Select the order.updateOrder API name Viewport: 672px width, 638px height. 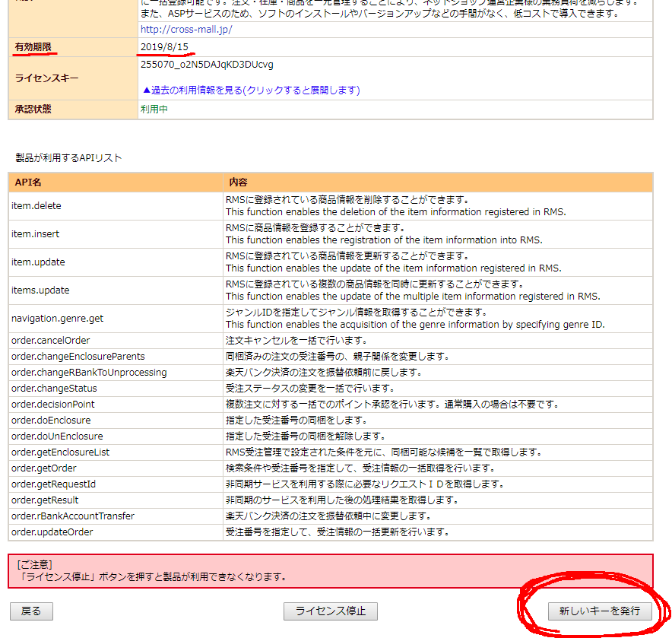(x=52, y=532)
